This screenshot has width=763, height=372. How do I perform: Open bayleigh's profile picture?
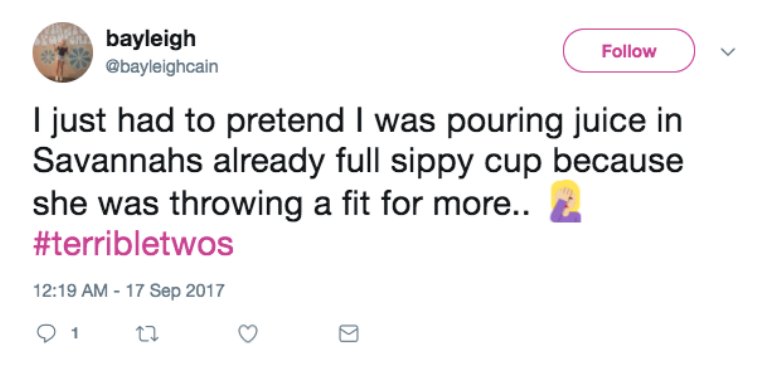coord(63,52)
